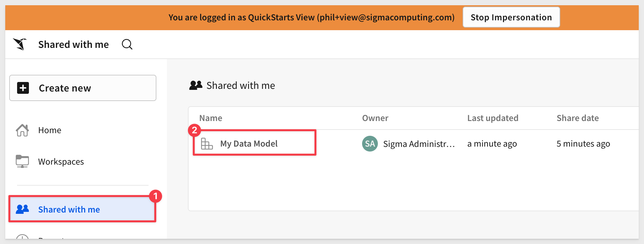Open Workspaces in the sidebar
The width and height of the screenshot is (644, 244).
coord(61,161)
